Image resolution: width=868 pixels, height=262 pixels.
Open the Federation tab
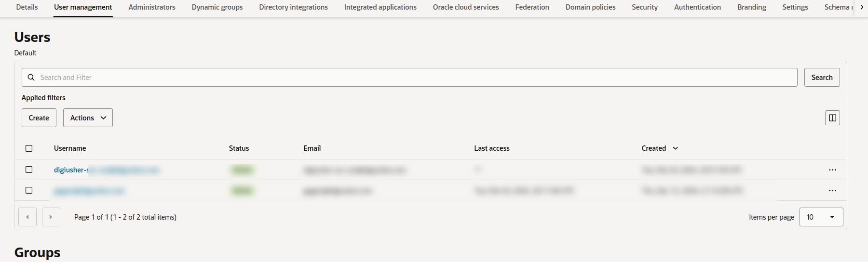coord(532,7)
